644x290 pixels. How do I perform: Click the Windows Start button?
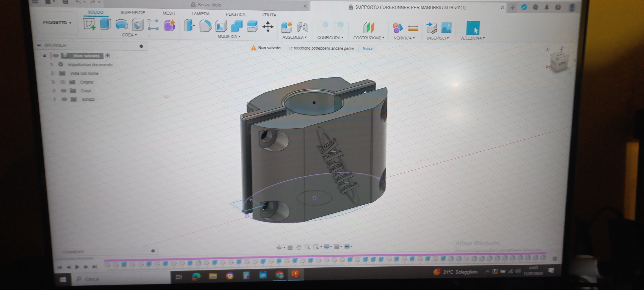63,279
